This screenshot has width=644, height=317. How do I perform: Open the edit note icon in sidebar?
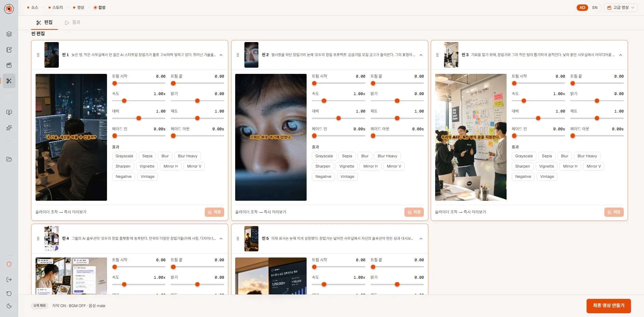coord(9,50)
